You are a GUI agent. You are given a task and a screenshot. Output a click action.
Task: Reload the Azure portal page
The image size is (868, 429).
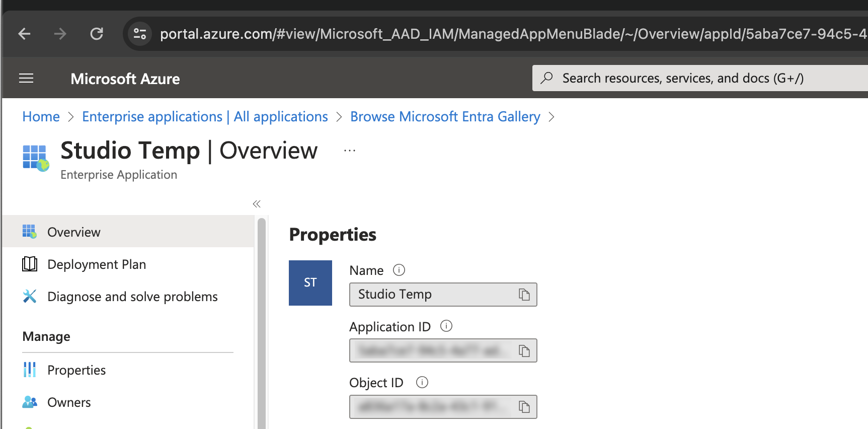[x=97, y=34]
